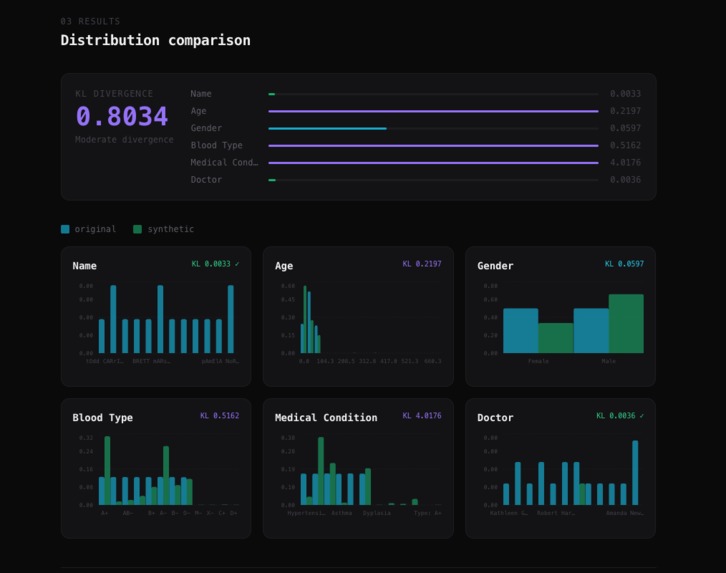Screen dimensions: 726x573
Task: Click the 'Female' axis label in Gender chart
Action: (x=538, y=361)
